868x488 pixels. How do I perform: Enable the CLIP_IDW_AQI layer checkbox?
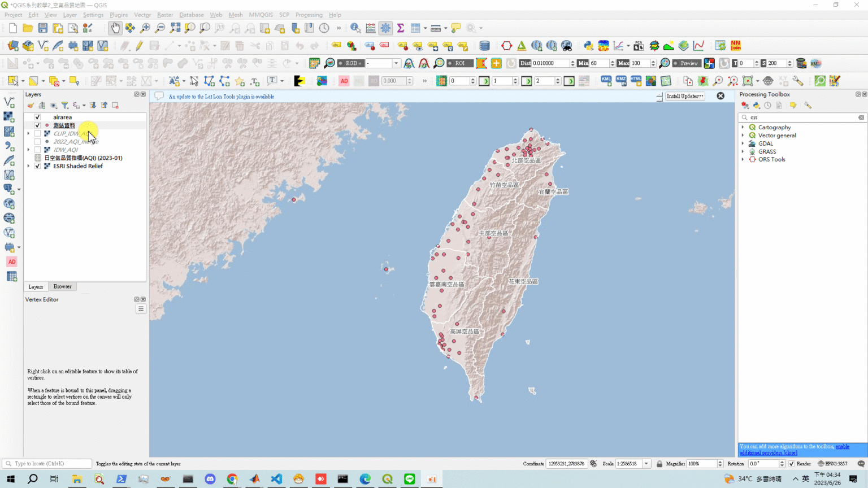pos(37,133)
